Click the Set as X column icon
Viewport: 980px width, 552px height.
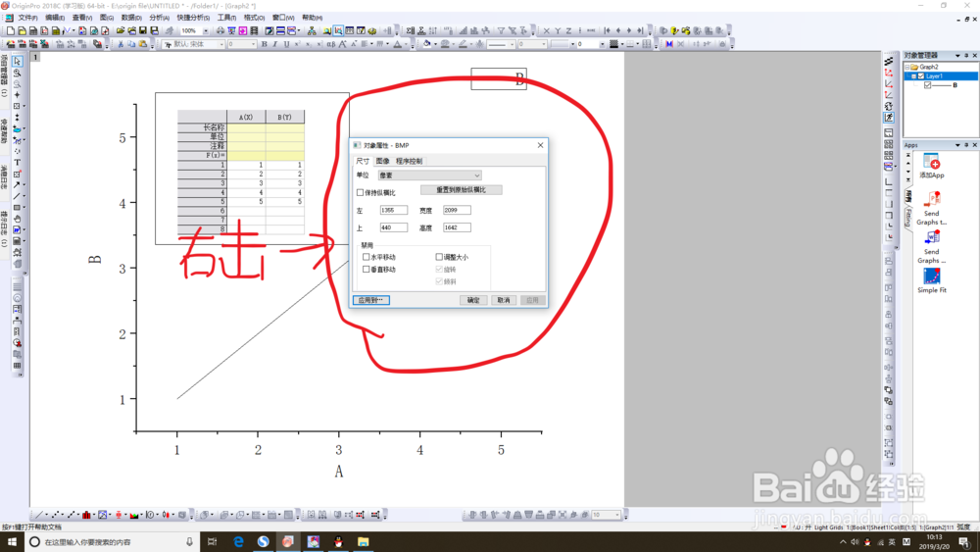pos(547,30)
